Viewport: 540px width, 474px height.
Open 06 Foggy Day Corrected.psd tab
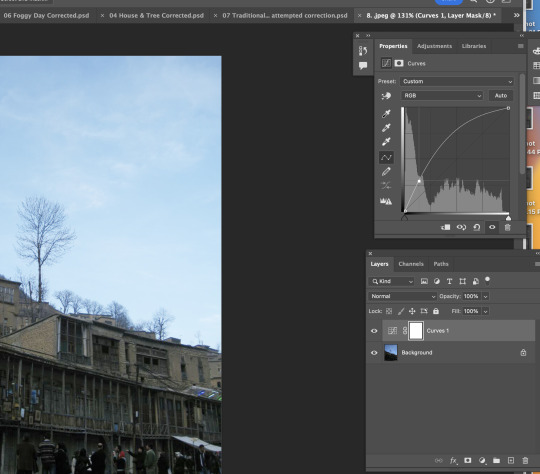point(46,16)
